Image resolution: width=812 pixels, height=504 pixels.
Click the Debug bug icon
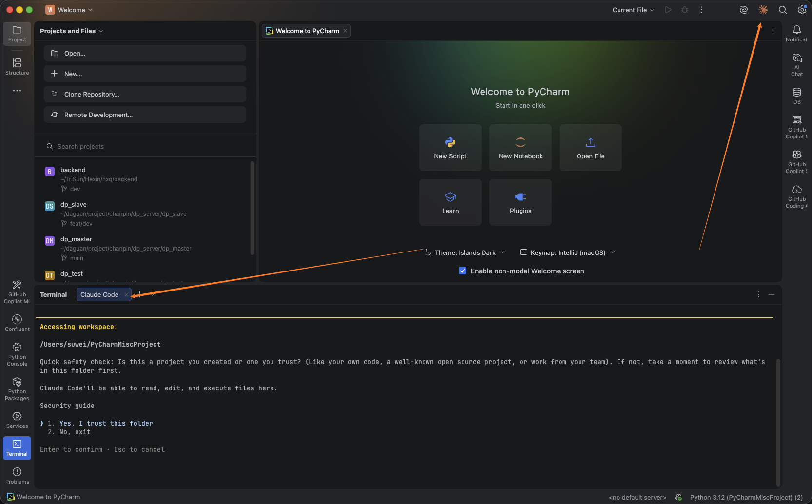coord(685,10)
